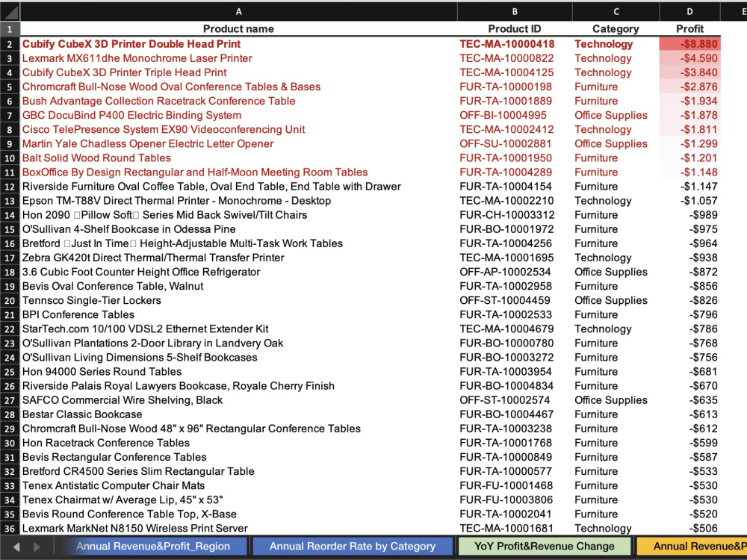Select O'Sullivan Living Dimensions 5-Shelf Bookcases
Image resolution: width=747 pixels, height=560 pixels.
(x=239, y=358)
